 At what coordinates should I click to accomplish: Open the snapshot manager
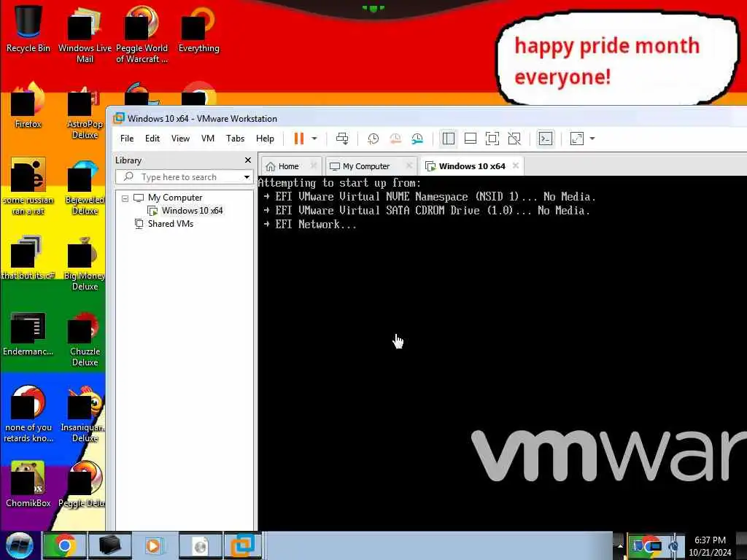click(x=417, y=139)
